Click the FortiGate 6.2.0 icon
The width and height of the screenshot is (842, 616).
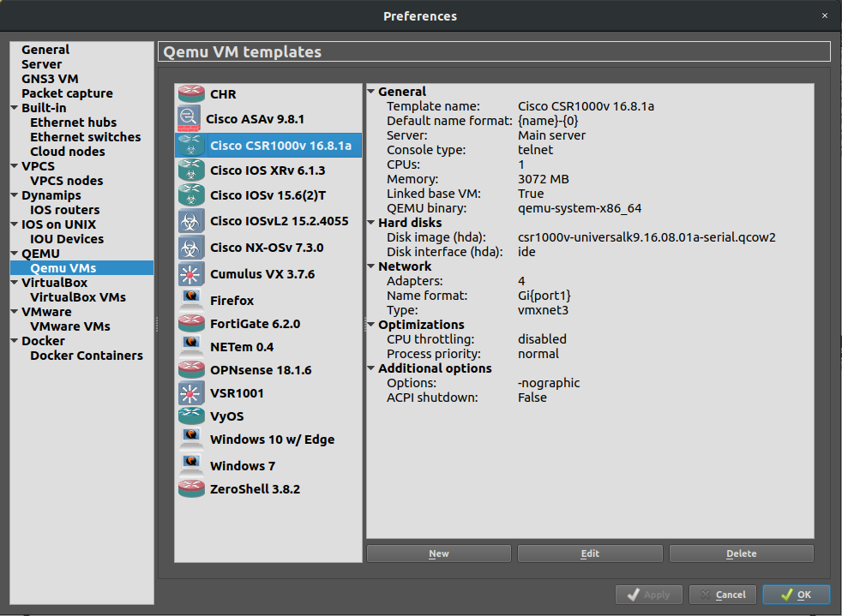[190, 324]
